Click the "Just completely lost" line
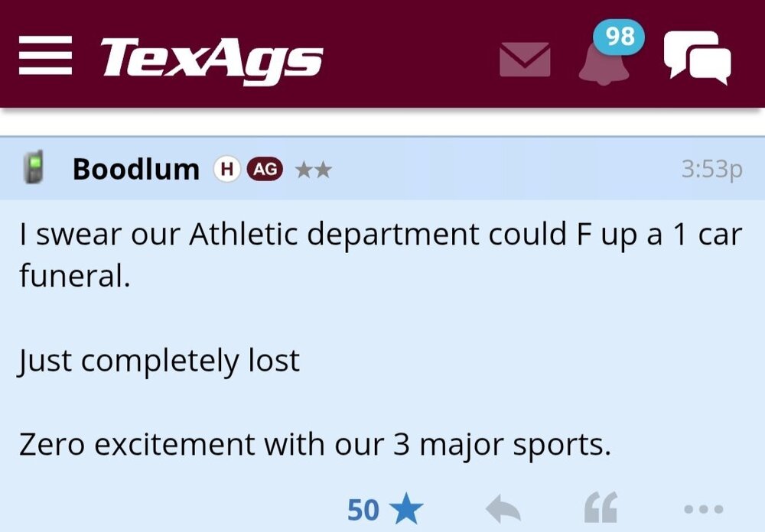The height and width of the screenshot is (532, 765). coord(158,360)
